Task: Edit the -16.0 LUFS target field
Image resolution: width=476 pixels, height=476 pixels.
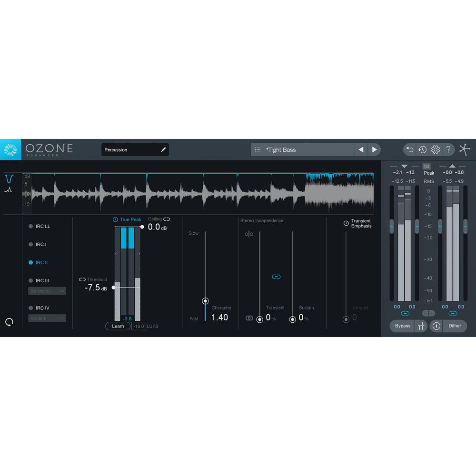Action: click(138, 326)
